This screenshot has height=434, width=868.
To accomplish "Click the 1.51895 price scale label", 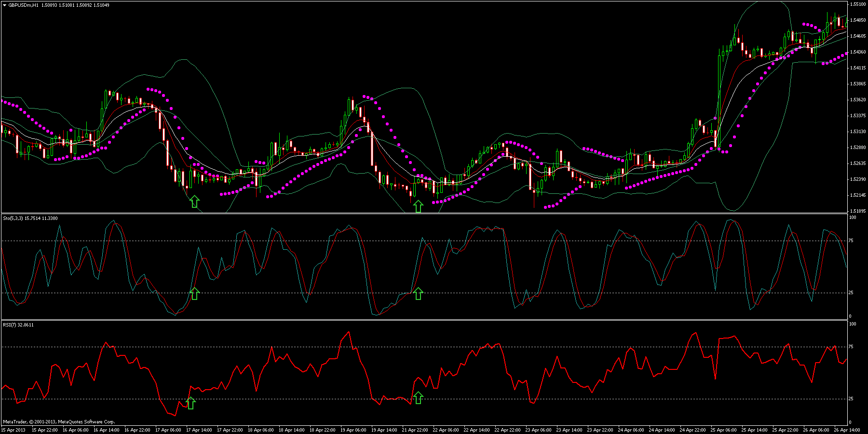I will tap(857, 211).
